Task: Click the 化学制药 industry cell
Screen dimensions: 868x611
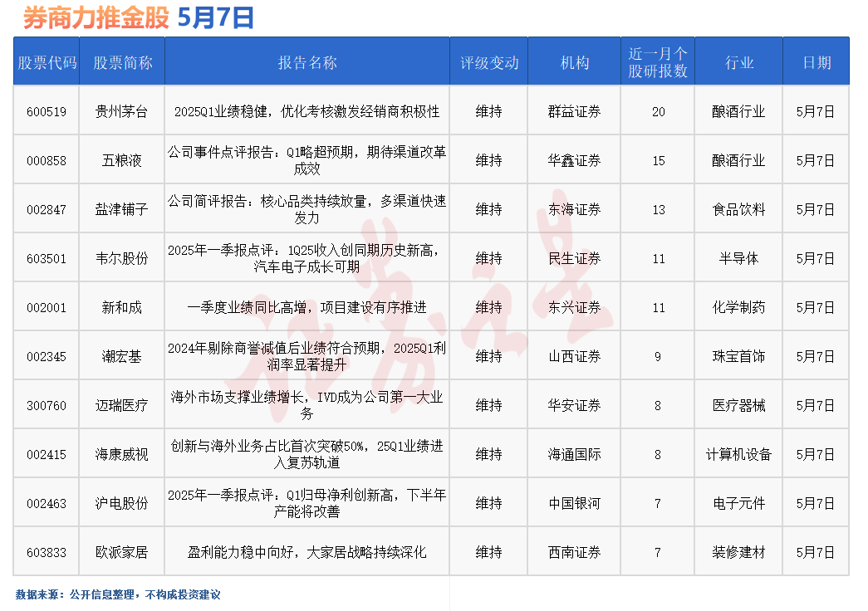Action: click(739, 308)
